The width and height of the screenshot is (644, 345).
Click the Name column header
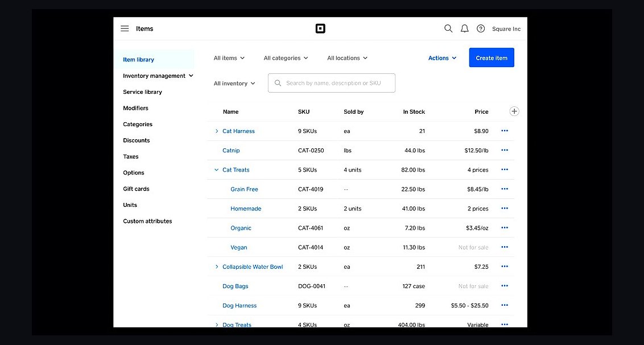pos(231,111)
